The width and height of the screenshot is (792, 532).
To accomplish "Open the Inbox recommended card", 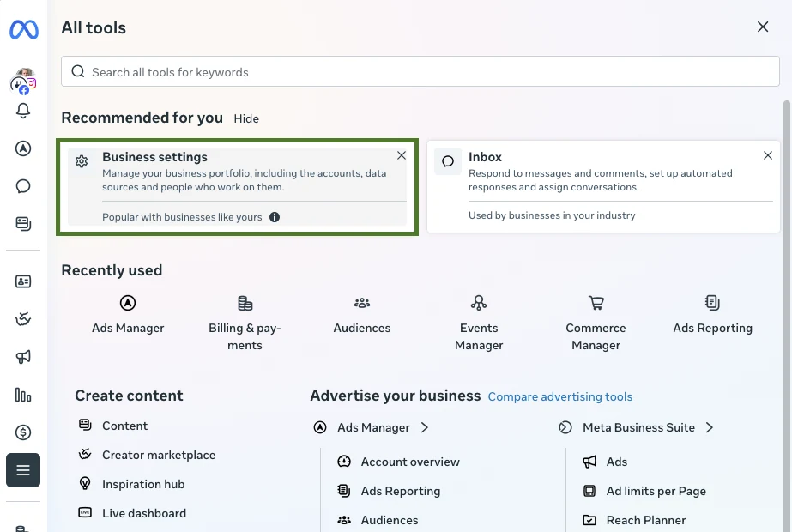I will pos(603,187).
